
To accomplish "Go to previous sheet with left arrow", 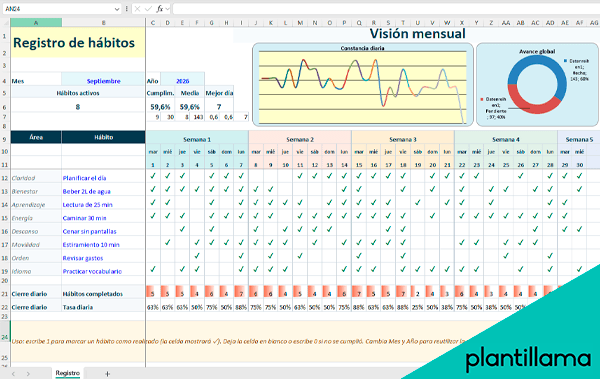I will pos(13,374).
